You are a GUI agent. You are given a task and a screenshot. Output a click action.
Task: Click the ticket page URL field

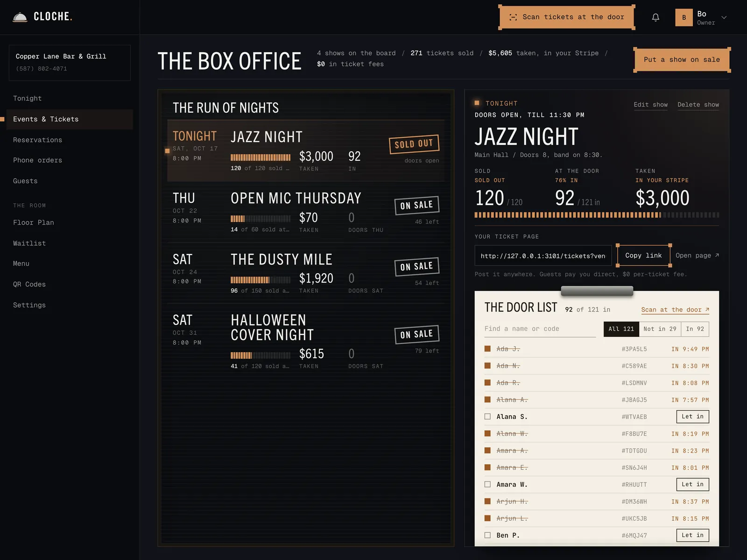tap(543, 255)
